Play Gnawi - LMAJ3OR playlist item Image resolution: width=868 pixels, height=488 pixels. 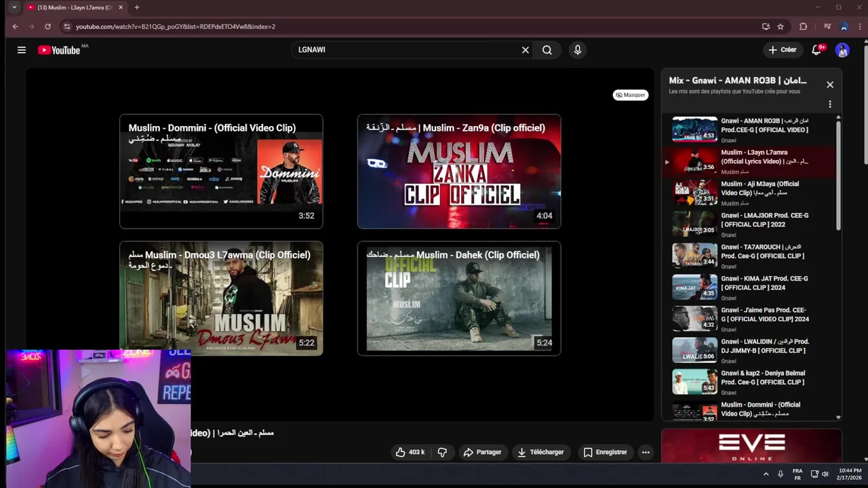tap(749, 224)
